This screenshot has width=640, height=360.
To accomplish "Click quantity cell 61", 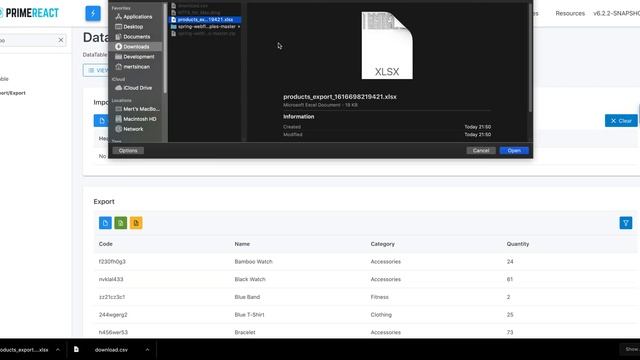I will point(510,279).
